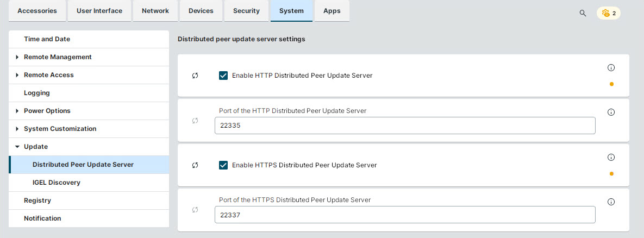Open the Logging settings page

click(x=89, y=93)
